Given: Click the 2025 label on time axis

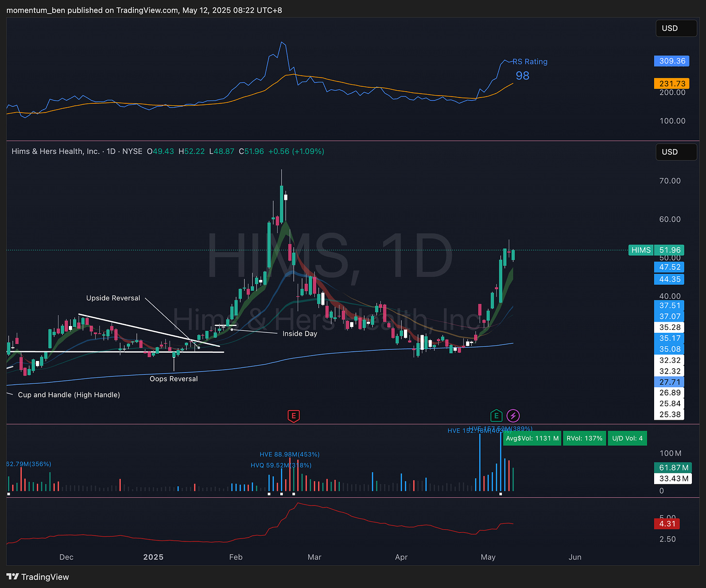Looking at the screenshot, I should (153, 557).
